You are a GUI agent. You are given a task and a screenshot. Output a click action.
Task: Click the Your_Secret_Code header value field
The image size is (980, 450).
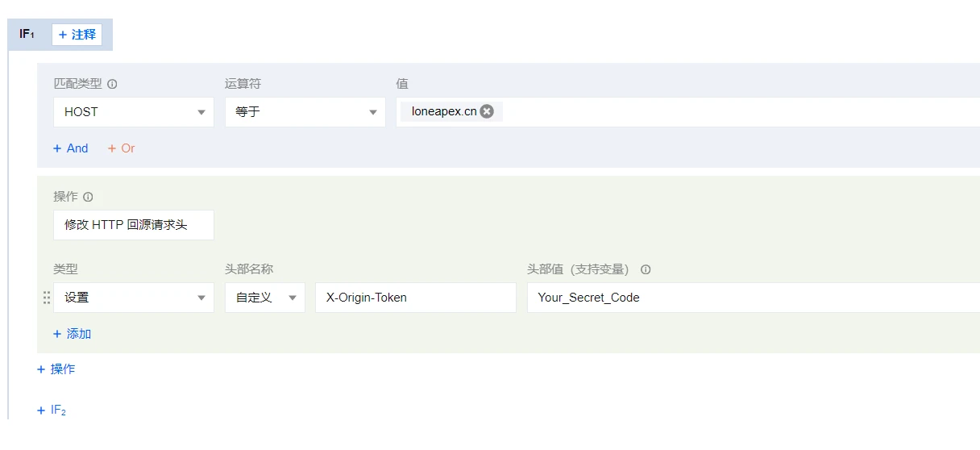[x=750, y=298]
